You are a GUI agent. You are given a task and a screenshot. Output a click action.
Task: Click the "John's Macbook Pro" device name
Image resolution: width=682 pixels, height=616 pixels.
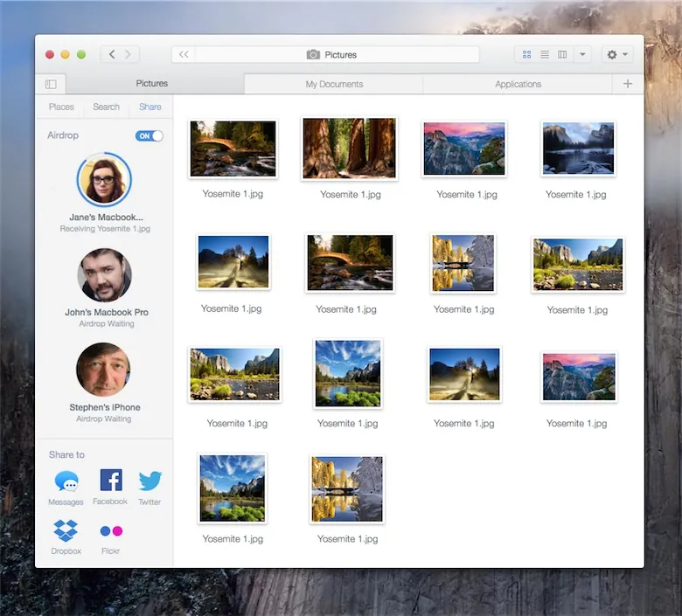pyautogui.click(x=107, y=312)
